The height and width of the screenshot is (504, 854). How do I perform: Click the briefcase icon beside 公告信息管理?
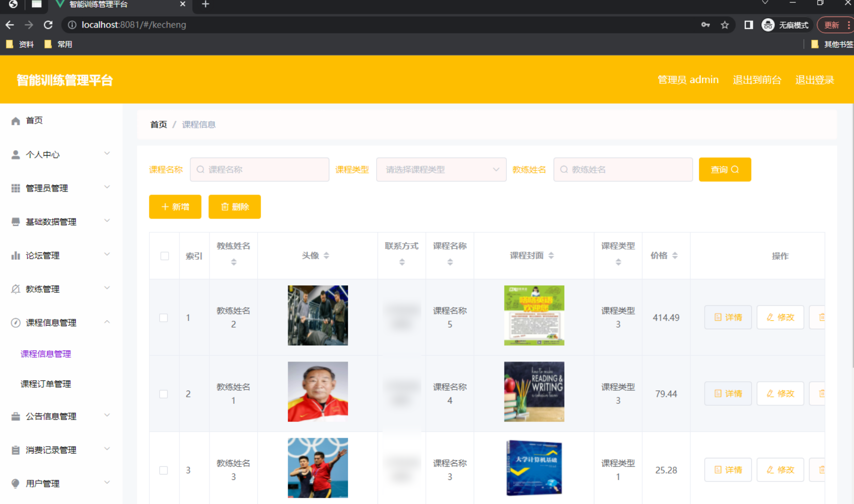click(x=16, y=416)
